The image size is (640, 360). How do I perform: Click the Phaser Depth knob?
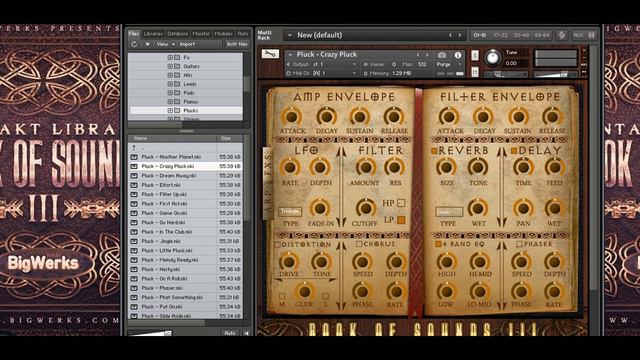tap(554, 261)
